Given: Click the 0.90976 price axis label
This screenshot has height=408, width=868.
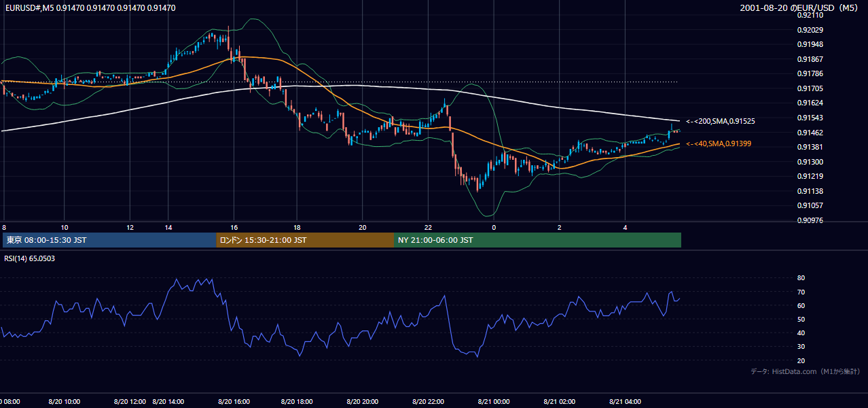Looking at the screenshot, I should click(811, 220).
